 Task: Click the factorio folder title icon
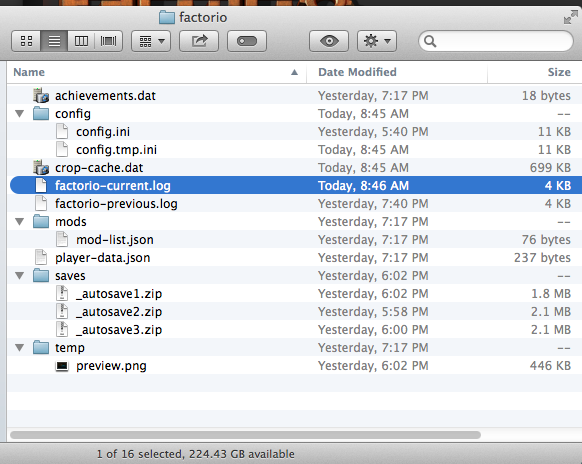click(167, 17)
